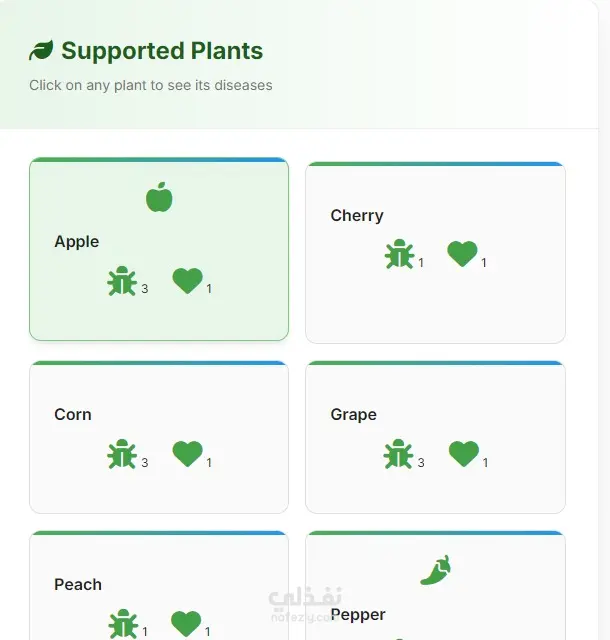Image resolution: width=610 pixels, height=640 pixels.
Task: Click the heart icon on Peach card
Action: tap(186, 624)
